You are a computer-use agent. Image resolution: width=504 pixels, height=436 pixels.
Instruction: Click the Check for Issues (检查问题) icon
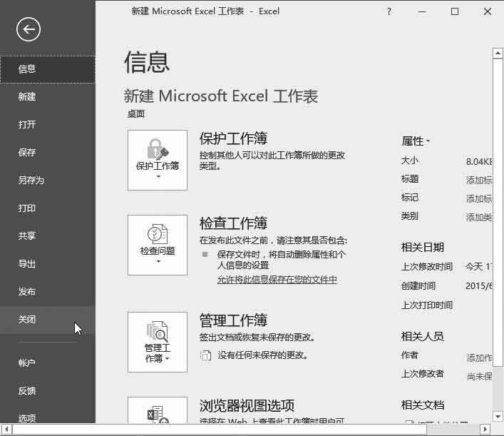(x=158, y=234)
